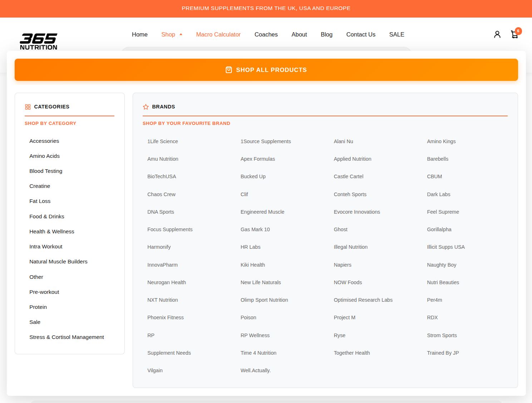
Task: Go to the Coaches page
Action: pos(266,35)
